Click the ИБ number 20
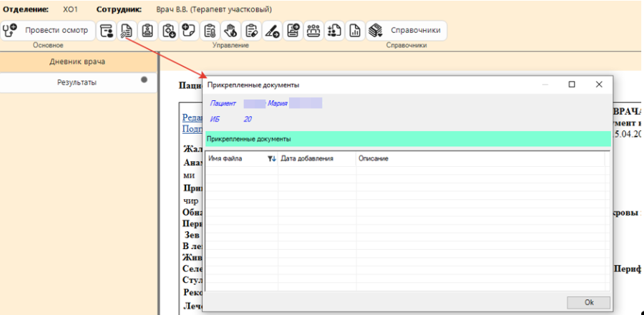This screenshot has width=644, height=315. [x=248, y=120]
